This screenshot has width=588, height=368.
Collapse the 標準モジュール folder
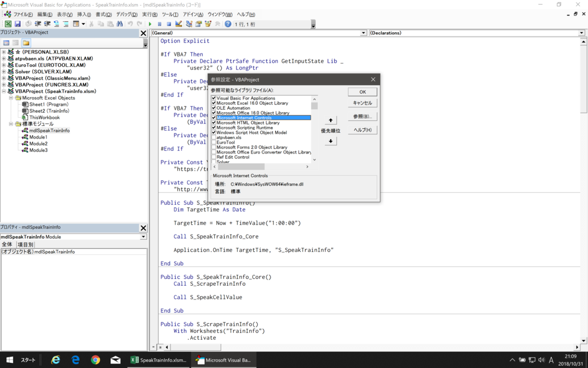pyautogui.click(x=11, y=124)
